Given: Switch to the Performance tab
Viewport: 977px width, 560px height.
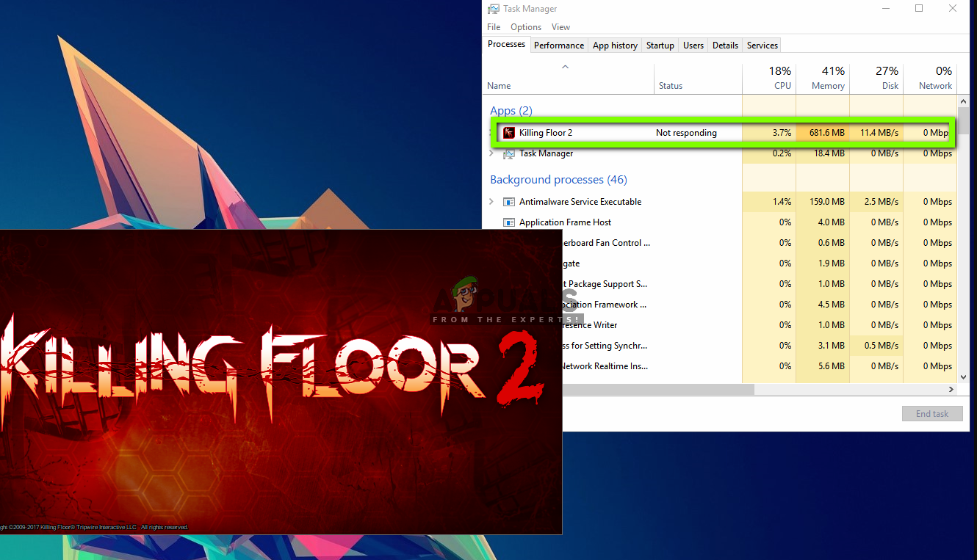Looking at the screenshot, I should click(x=559, y=46).
